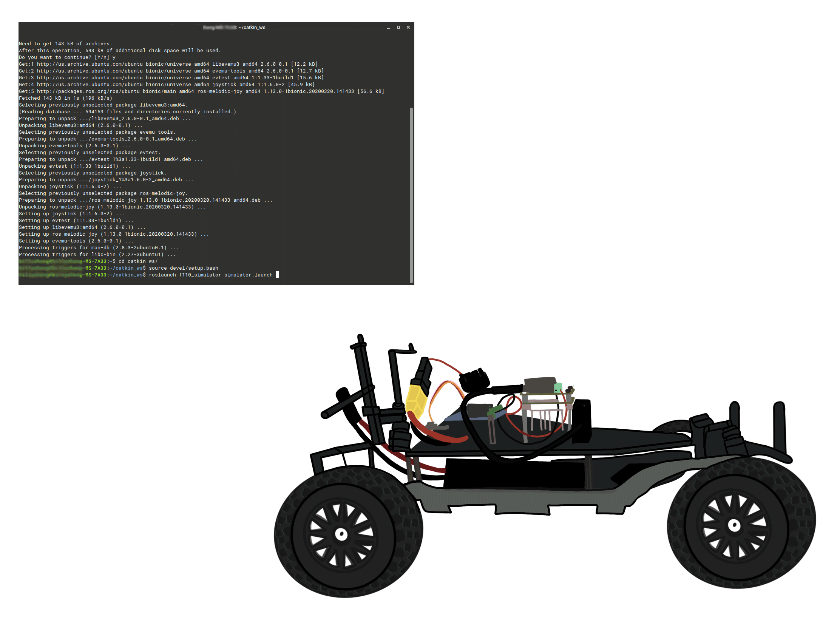Viewport: 840px width, 630px height.
Task: Click the 'Get:1' libevemu3 download line
Action: [168, 64]
